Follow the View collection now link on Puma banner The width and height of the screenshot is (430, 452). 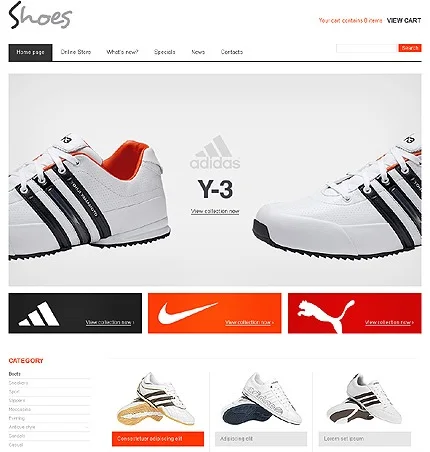point(389,322)
